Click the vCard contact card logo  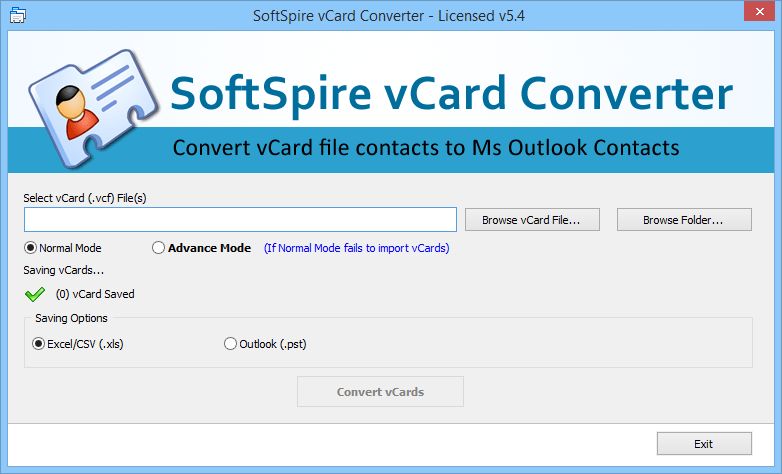pos(93,109)
